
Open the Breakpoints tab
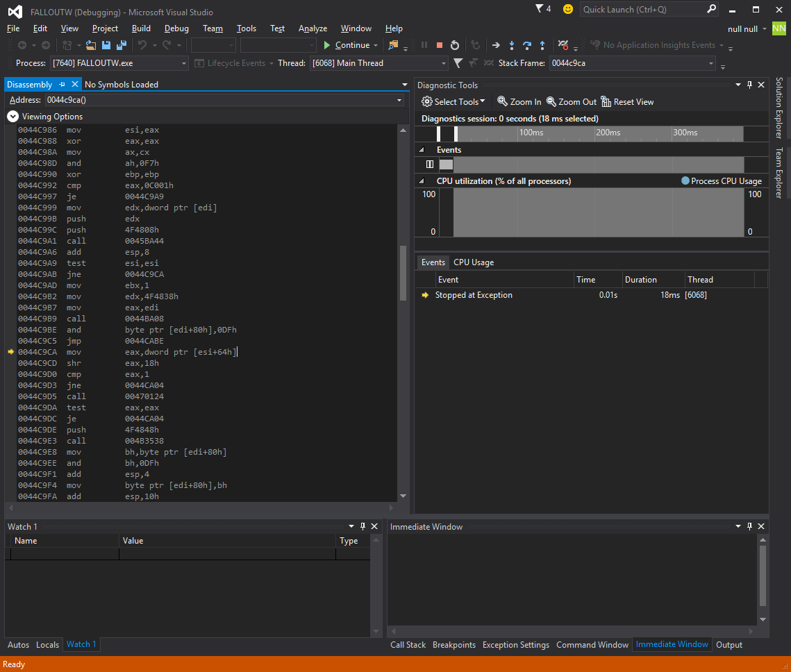point(454,645)
